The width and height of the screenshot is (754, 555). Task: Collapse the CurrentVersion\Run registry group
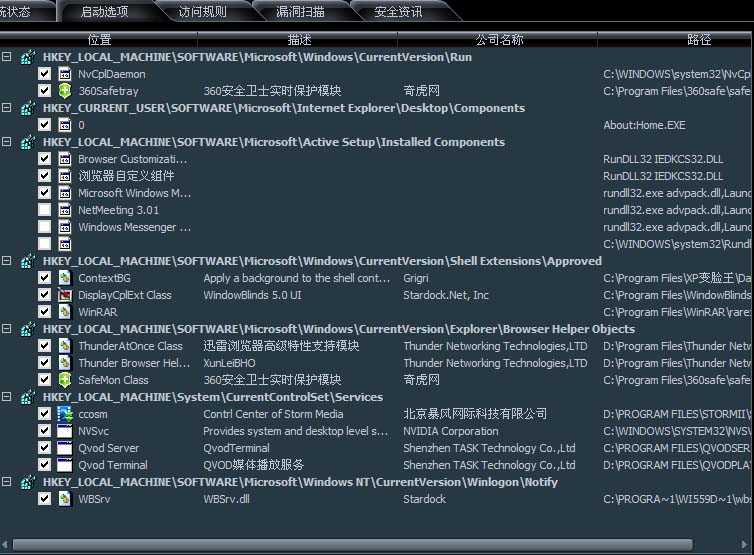coord(7,57)
